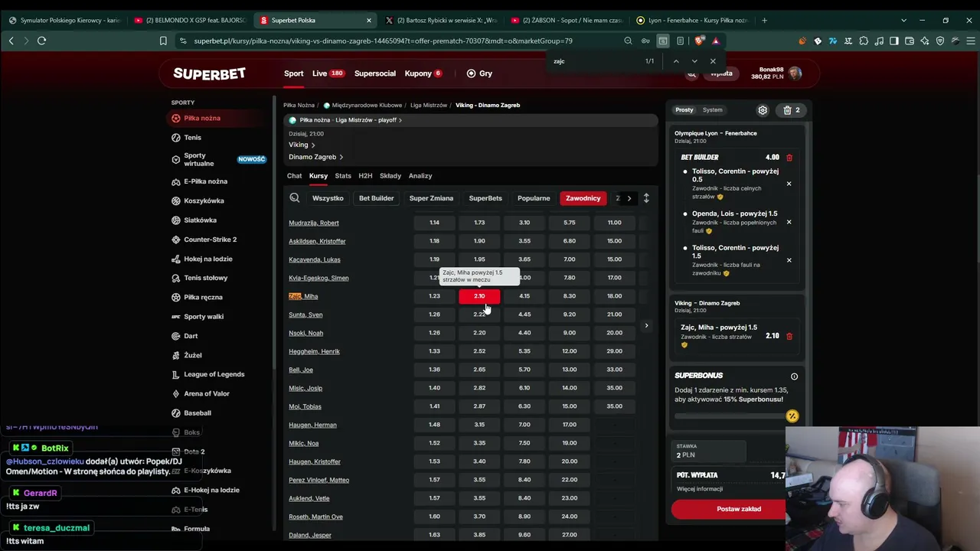Go to next find result
Image resolution: width=980 pixels, height=551 pixels.
pos(694,61)
